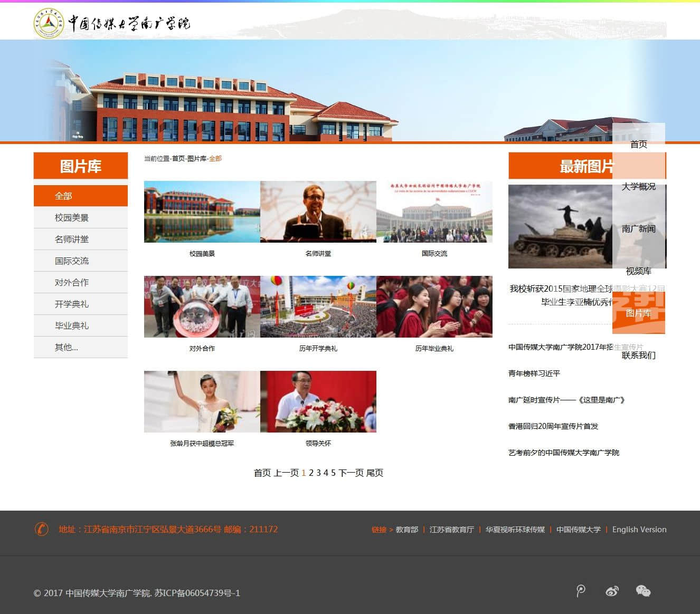Open 大学概况 in floating navigation
Image resolution: width=700 pixels, height=614 pixels.
point(638,186)
